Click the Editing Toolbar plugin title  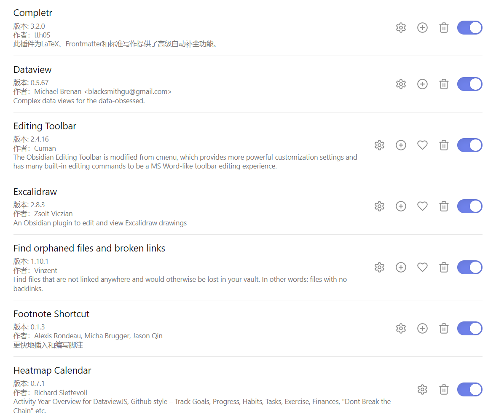[x=45, y=126]
